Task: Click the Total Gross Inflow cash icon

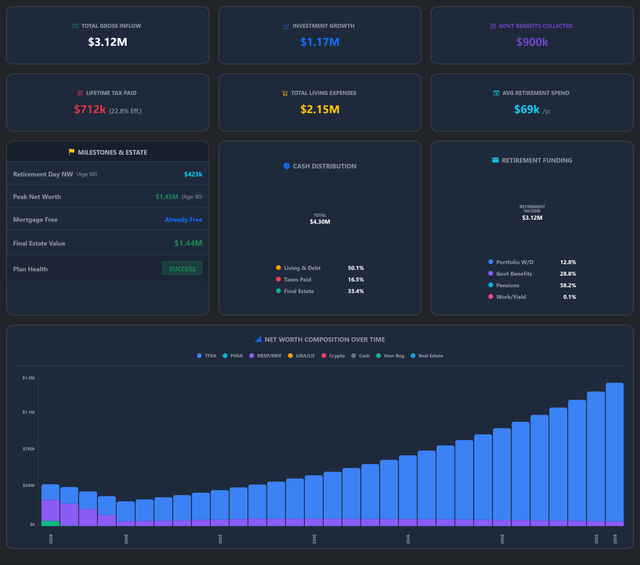Action: click(76, 26)
